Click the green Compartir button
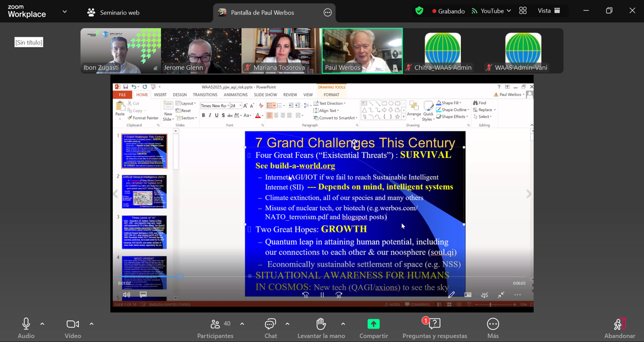 (373, 324)
